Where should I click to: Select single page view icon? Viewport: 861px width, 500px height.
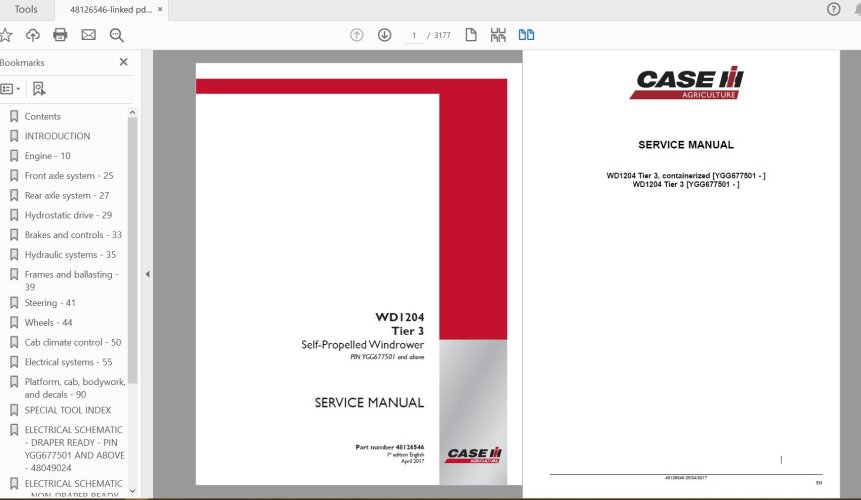point(471,35)
